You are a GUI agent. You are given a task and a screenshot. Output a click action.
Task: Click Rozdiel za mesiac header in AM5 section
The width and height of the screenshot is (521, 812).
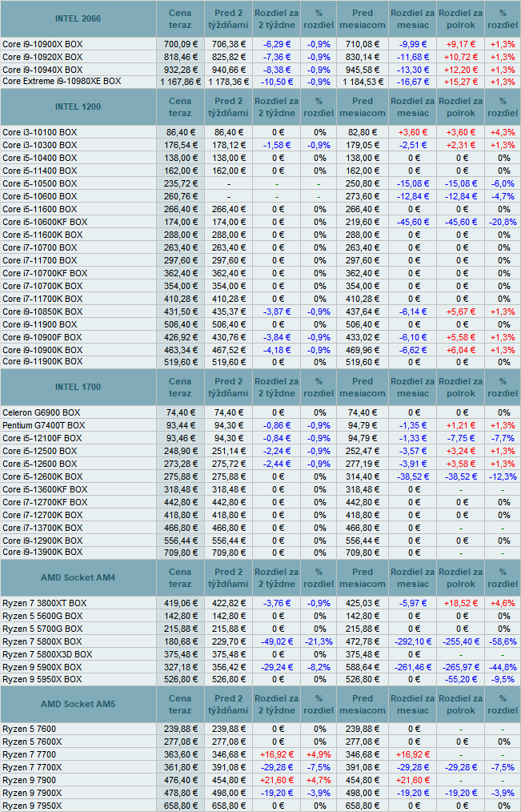[412, 704]
